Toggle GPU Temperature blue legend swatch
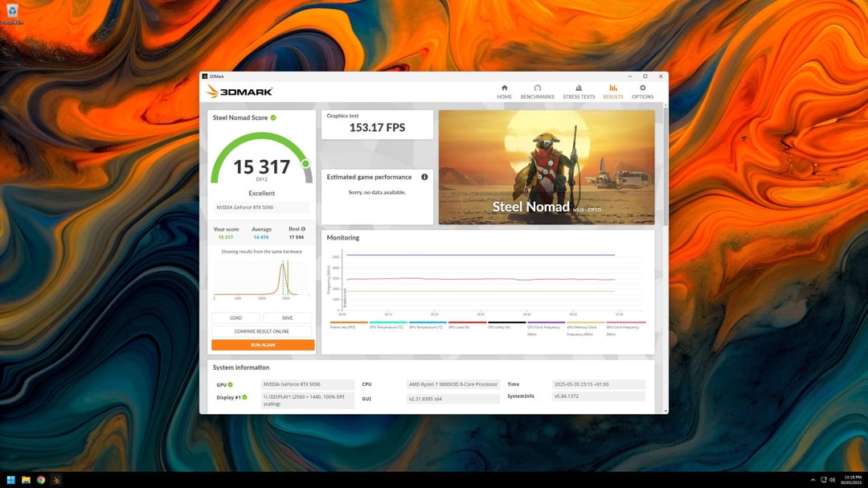 point(428,322)
